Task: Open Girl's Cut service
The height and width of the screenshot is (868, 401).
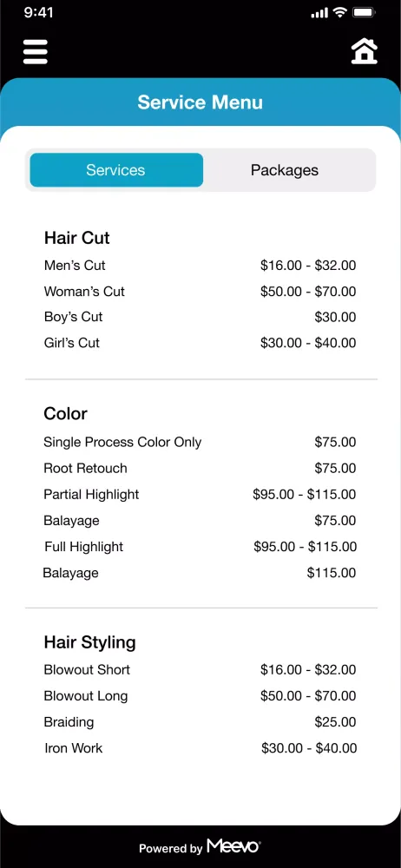Action: (200, 343)
